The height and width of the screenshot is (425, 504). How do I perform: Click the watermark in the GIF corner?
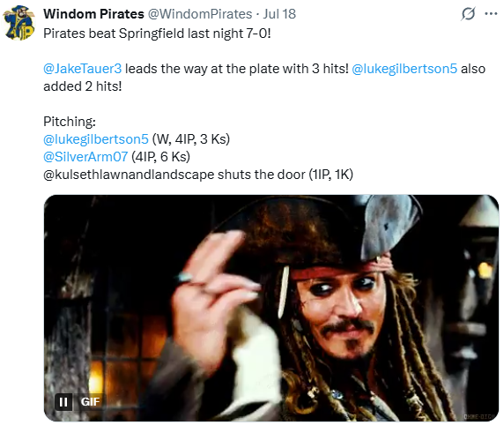coord(480,417)
